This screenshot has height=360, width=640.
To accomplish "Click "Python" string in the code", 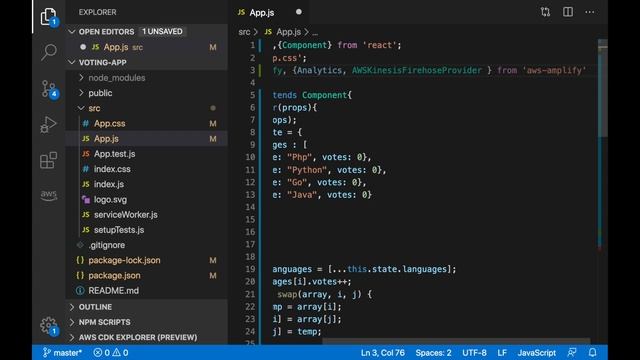I will pos(307,170).
